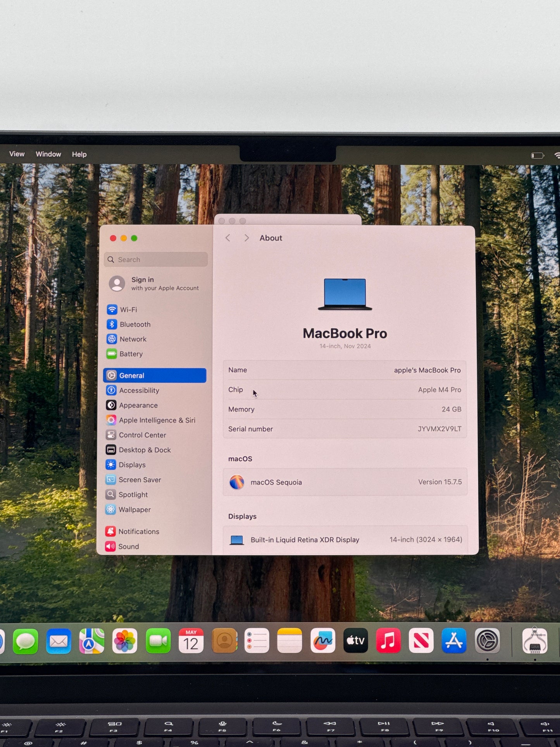Start FaceTime from the Dock
The height and width of the screenshot is (747, 560).
point(158,641)
